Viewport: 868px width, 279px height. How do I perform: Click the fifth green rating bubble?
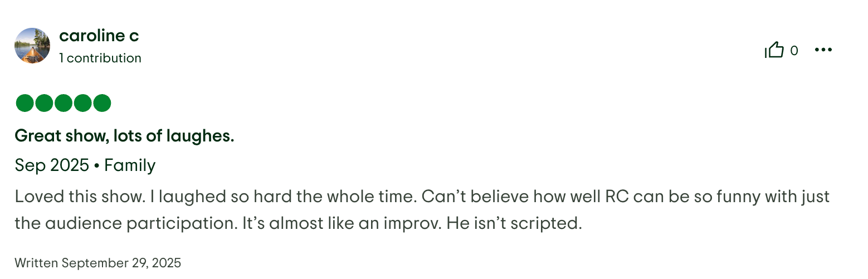coord(102,104)
